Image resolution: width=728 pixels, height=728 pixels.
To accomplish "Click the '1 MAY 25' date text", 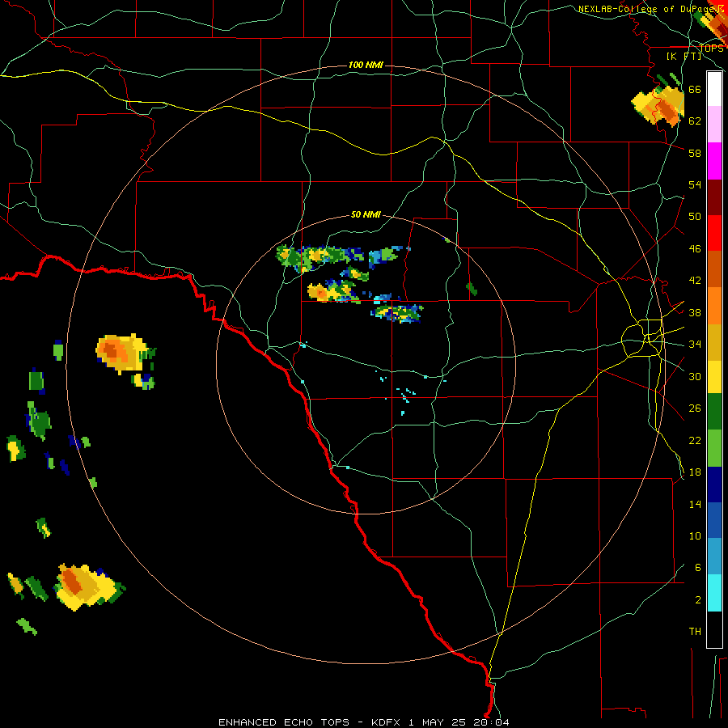I will pos(438,722).
